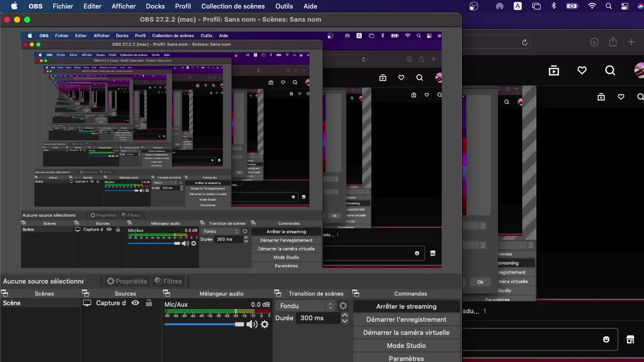
Task: Open the Afficher menu in macOS menu bar
Action: coord(124,6)
